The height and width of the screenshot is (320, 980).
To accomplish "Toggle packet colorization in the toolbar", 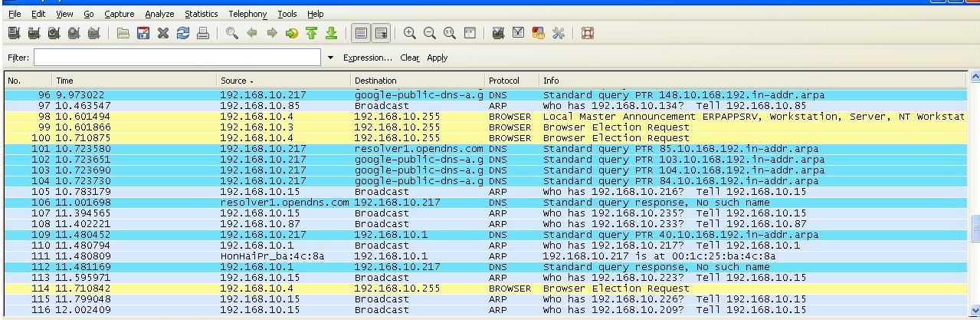I will point(361,33).
